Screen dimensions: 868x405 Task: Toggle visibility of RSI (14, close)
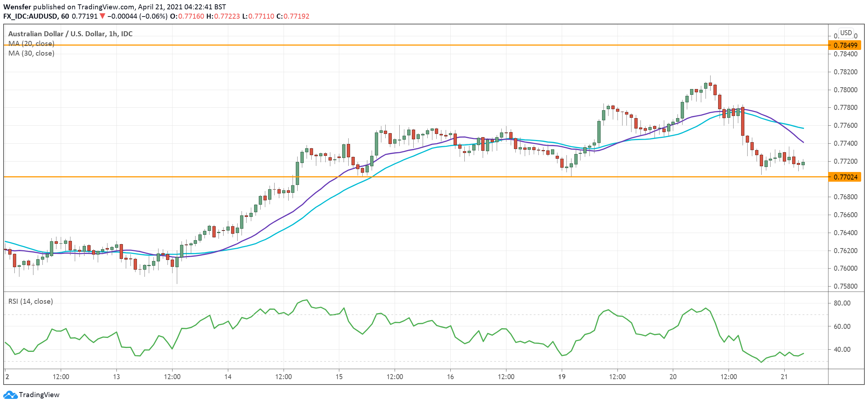31,301
